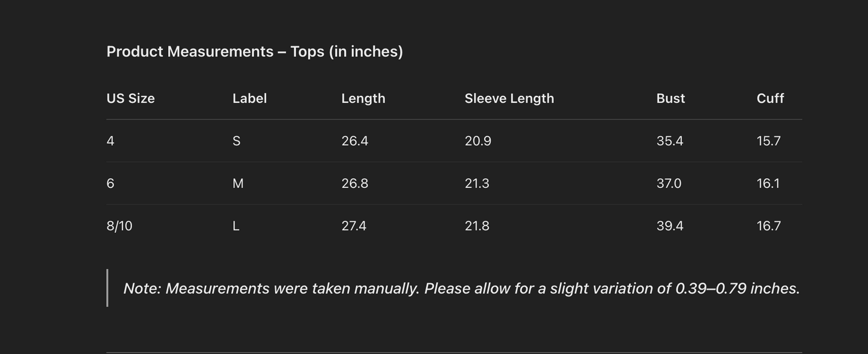This screenshot has height=354, width=868.
Task: Select the Cuff column header
Action: [770, 98]
